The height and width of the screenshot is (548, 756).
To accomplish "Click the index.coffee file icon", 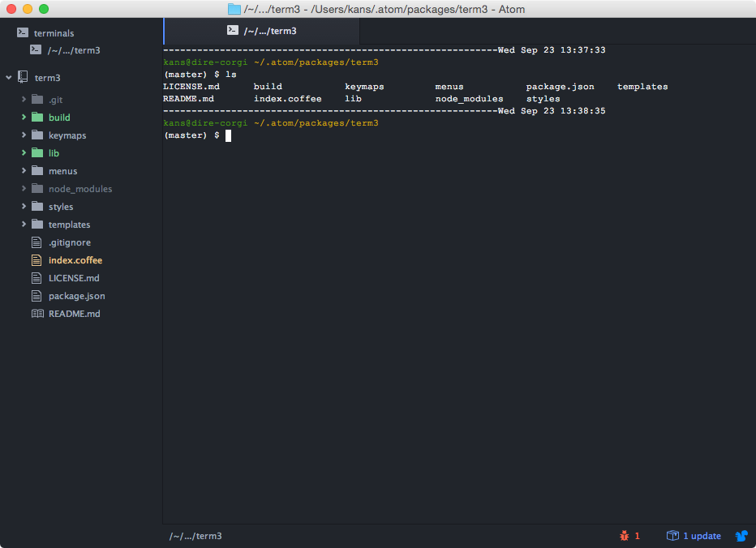I will [x=37, y=259].
